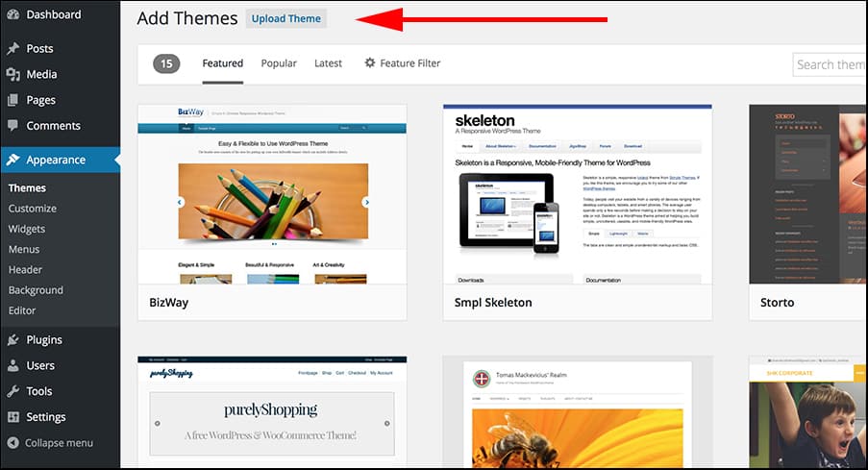Select the Themes submenu item
The image size is (868, 470).
click(x=27, y=188)
